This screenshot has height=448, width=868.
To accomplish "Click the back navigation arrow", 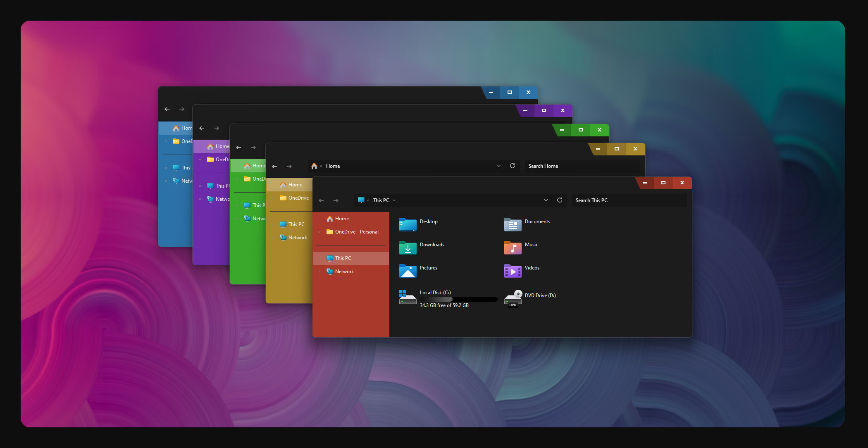I will coord(321,200).
